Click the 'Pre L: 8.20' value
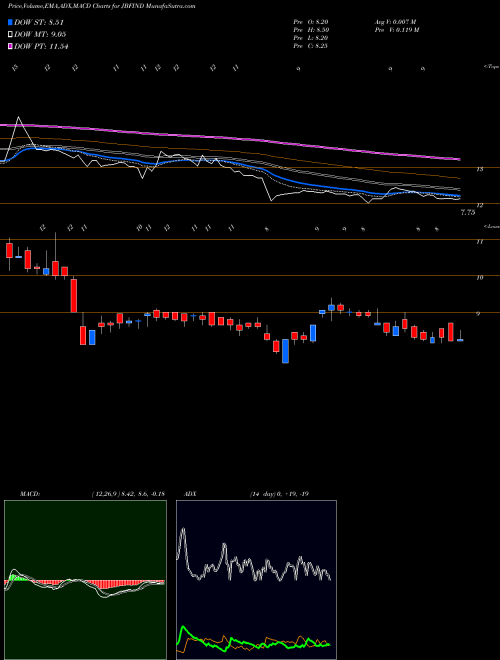Screen dimensions: 500x660 click(311, 38)
